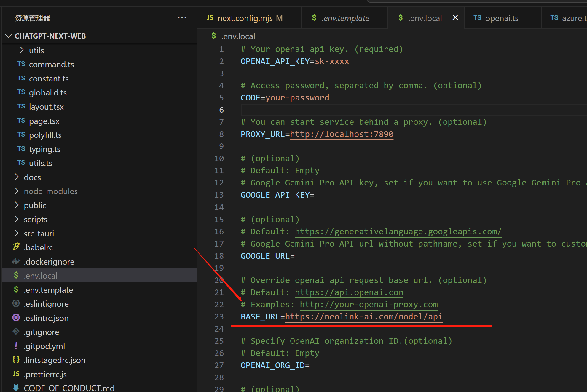The width and height of the screenshot is (587, 392).
Task: Switch to the azure.ts tab
Action: click(x=564, y=18)
